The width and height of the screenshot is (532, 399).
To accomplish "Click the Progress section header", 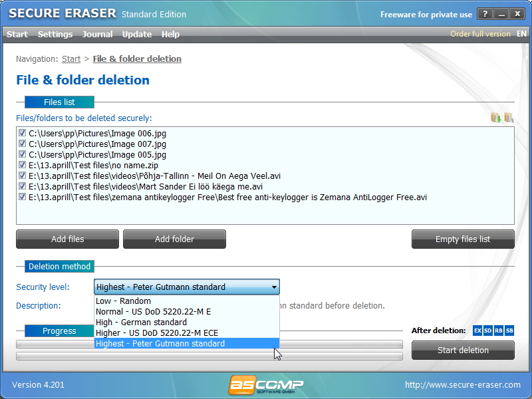I will tap(59, 331).
